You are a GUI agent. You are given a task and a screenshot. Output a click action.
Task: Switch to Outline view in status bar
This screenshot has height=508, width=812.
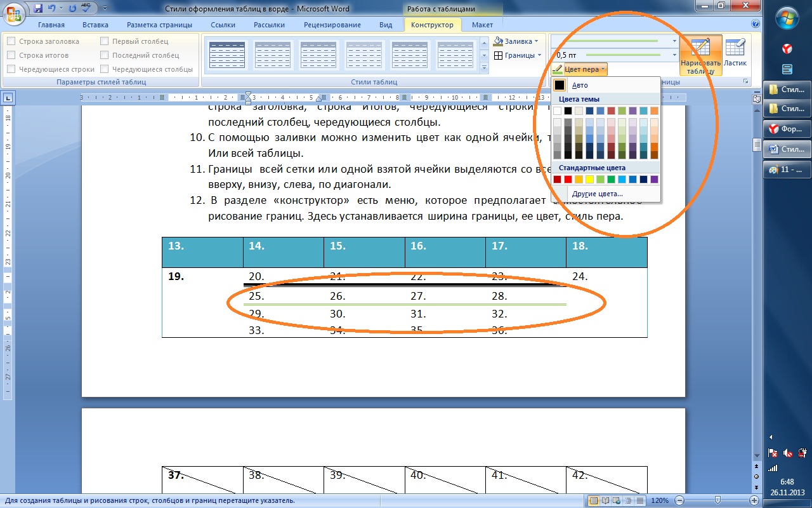pyautogui.click(x=627, y=500)
